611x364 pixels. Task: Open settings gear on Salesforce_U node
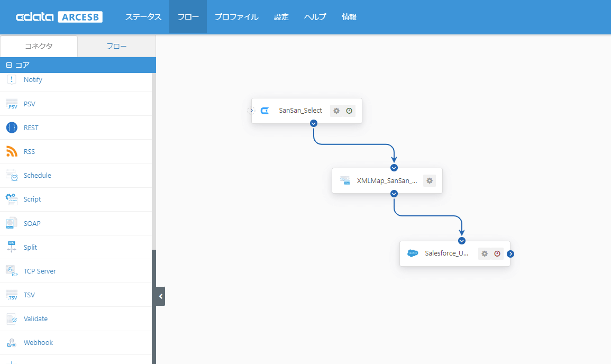click(485, 254)
